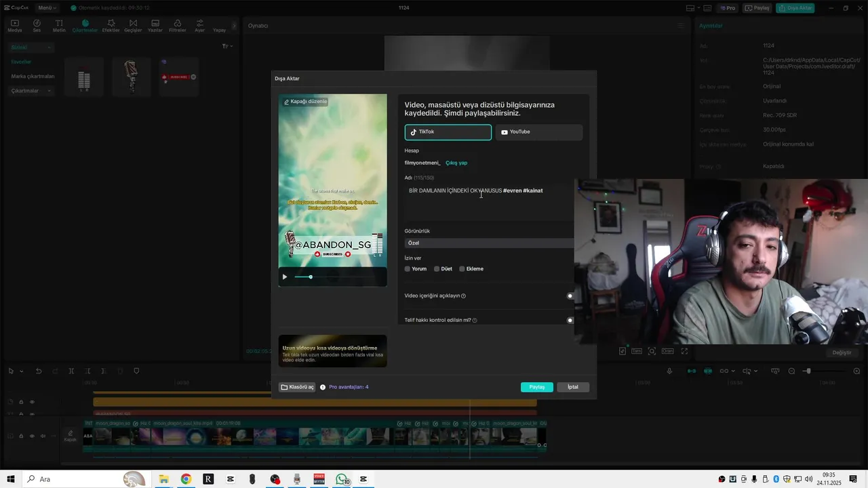Click the marker shield icon in timeline toolbar
Viewport: 868px width, 488px height.
[x=136, y=371]
